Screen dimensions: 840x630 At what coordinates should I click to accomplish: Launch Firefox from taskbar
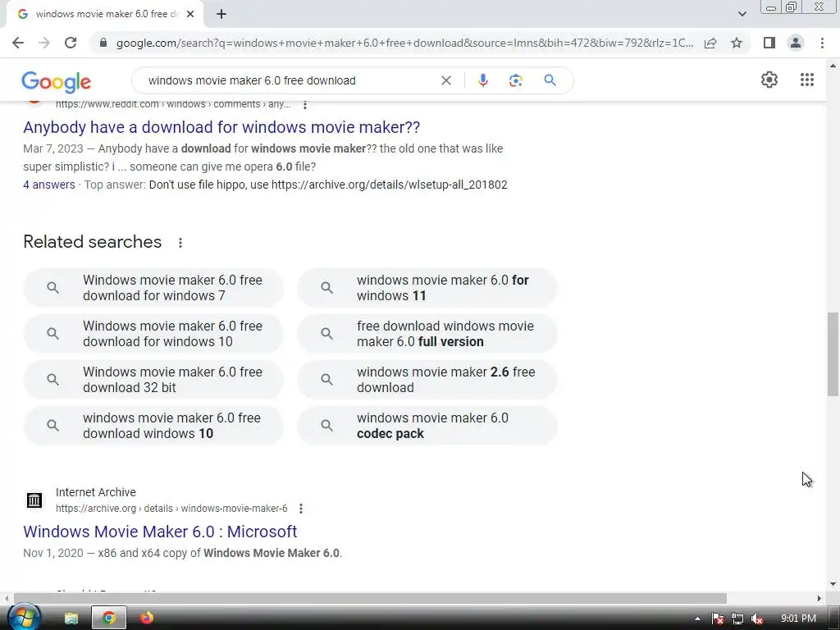click(147, 619)
